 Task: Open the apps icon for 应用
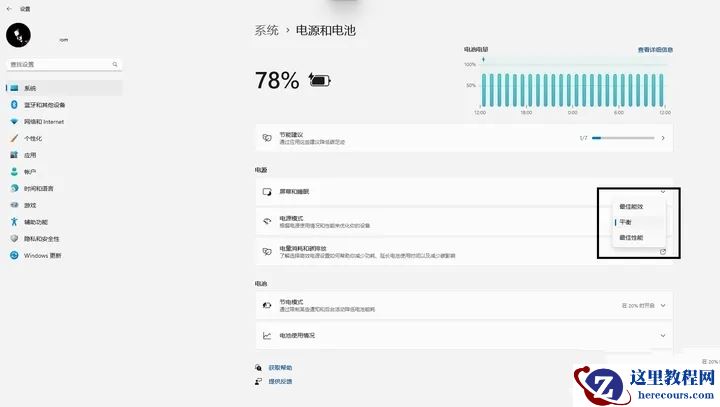click(14, 155)
